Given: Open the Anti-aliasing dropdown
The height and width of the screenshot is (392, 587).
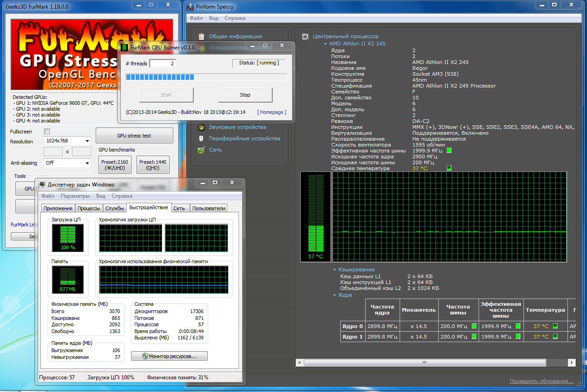Looking at the screenshot, I should [68, 163].
